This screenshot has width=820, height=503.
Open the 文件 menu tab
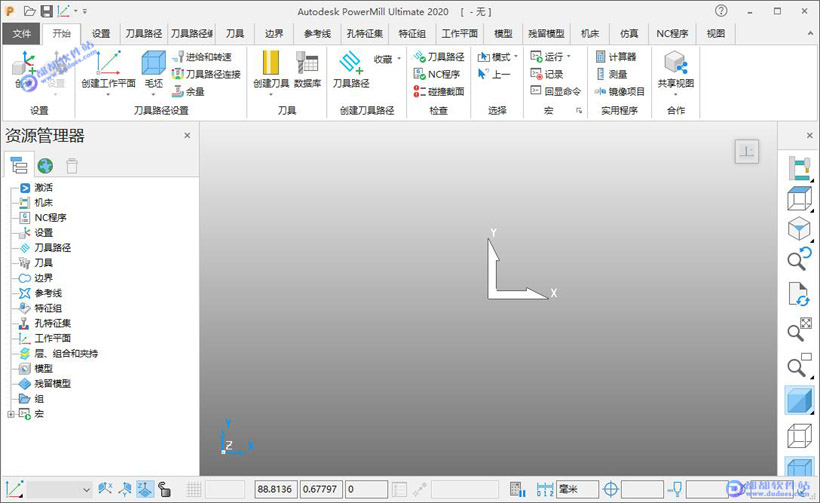point(21,33)
